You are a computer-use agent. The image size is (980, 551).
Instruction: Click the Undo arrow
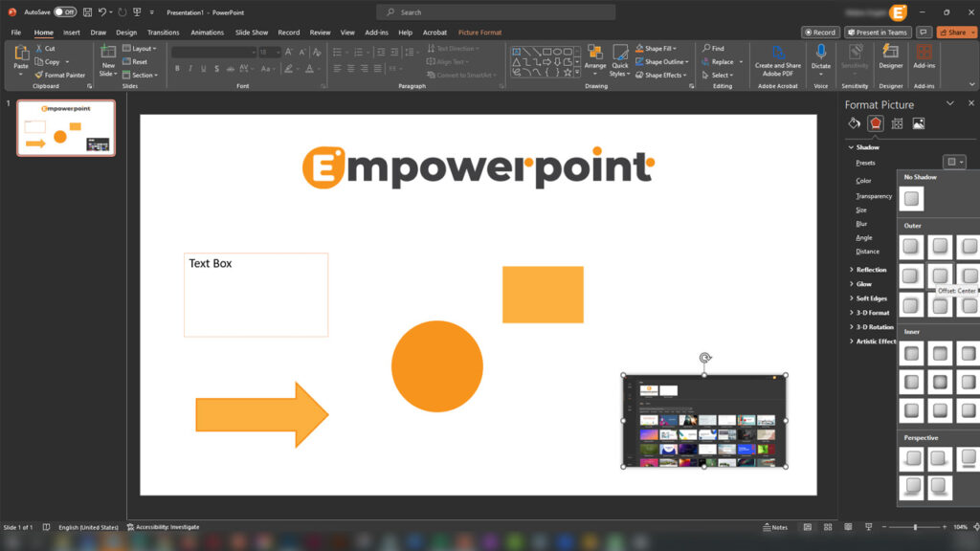[101, 11]
